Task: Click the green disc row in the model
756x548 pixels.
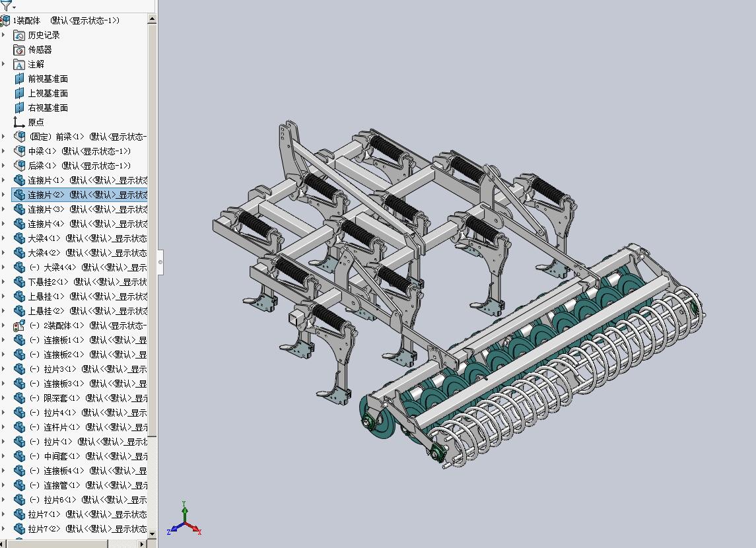Action: [x=506, y=351]
